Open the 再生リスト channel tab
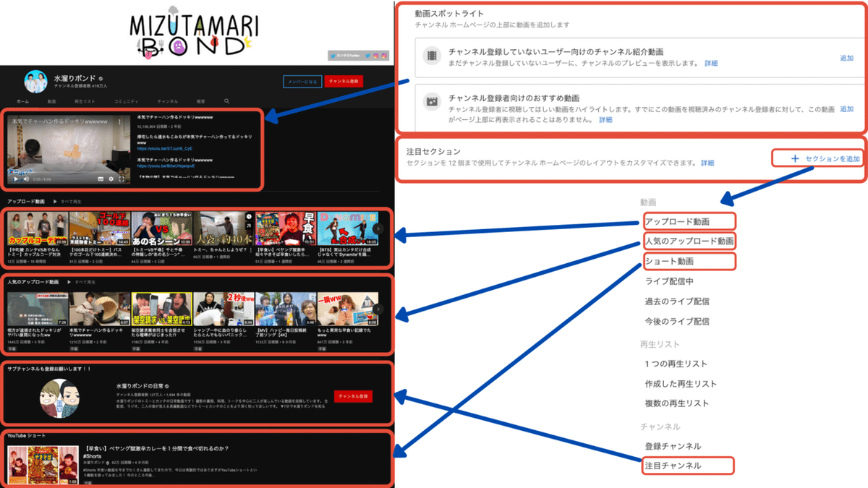Image resolution: width=868 pixels, height=488 pixels. click(86, 102)
